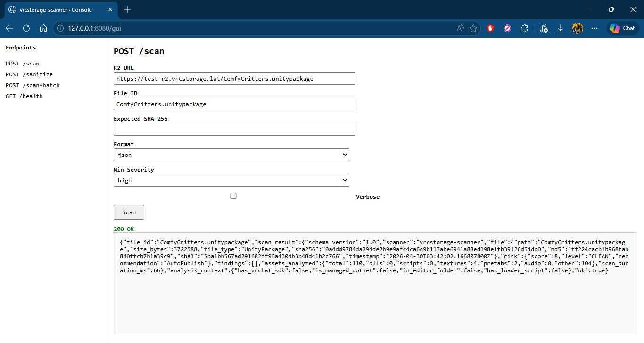
Task: Click the "Verbose" label text
Action: (x=368, y=197)
